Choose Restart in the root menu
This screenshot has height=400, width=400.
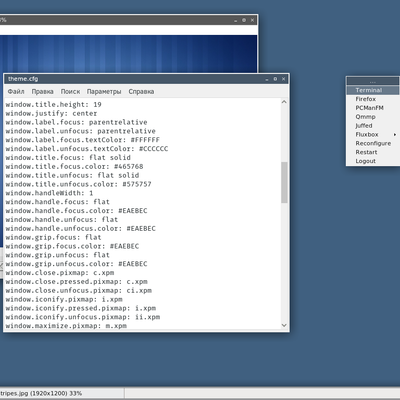pyautogui.click(x=373, y=152)
